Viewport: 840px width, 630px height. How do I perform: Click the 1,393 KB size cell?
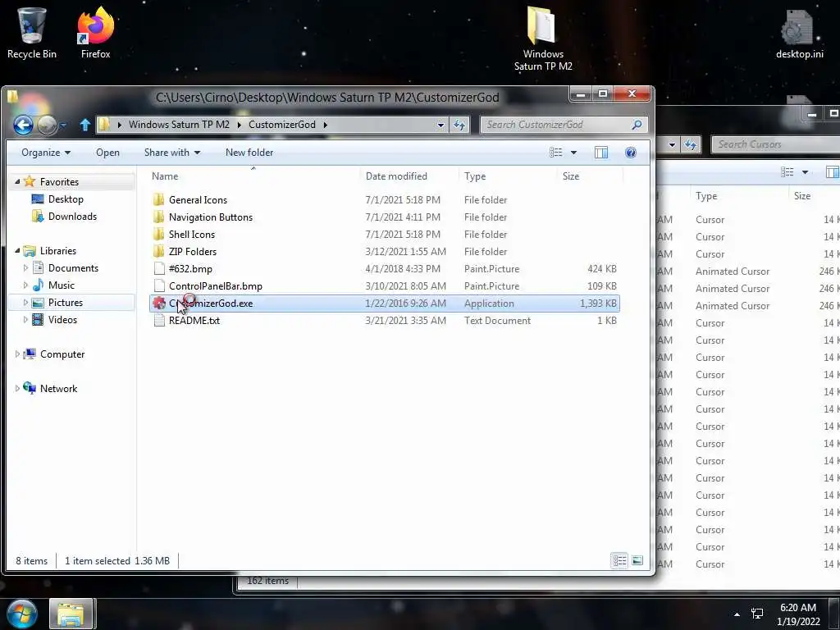pyautogui.click(x=598, y=304)
